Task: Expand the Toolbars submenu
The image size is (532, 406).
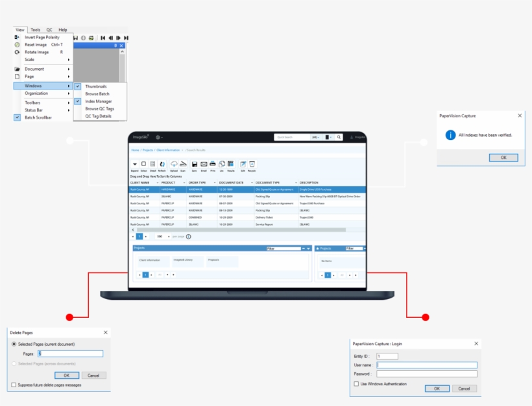Action: coord(43,102)
